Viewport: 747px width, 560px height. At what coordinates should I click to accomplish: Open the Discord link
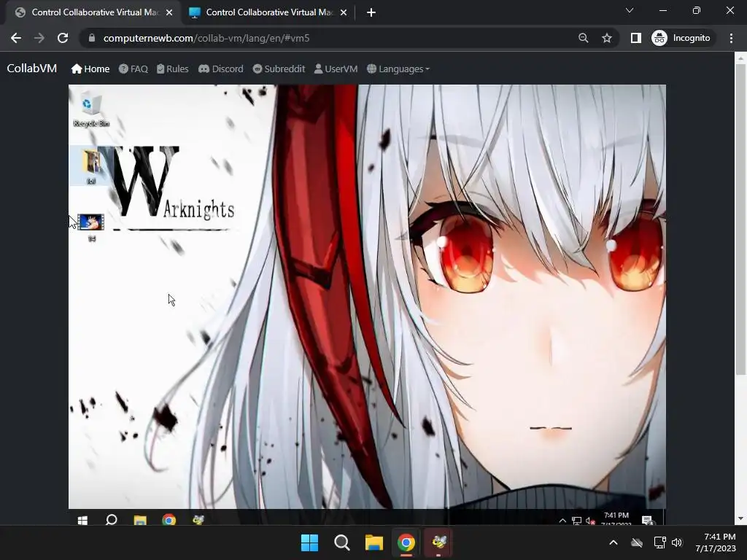(x=220, y=69)
